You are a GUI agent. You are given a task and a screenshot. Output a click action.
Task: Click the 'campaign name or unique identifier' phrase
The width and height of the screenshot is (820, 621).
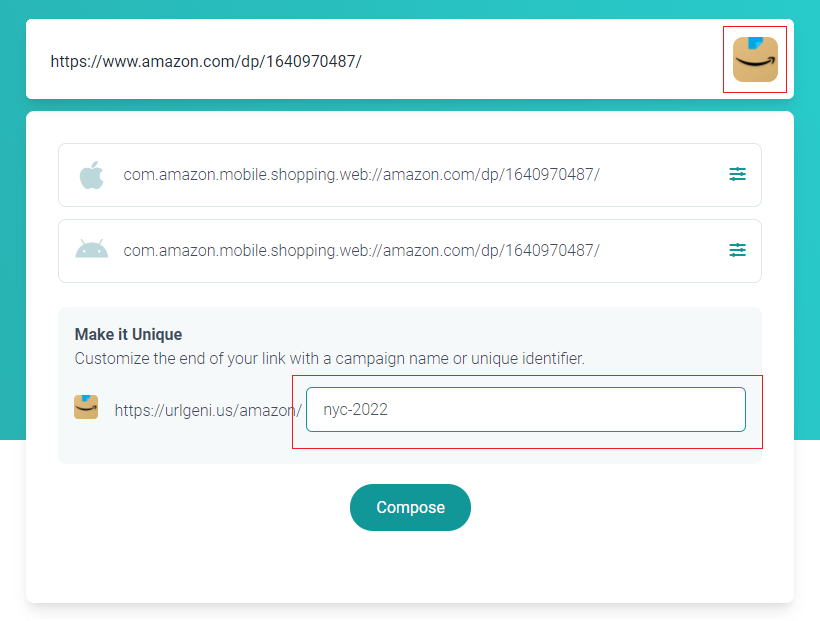[460, 358]
